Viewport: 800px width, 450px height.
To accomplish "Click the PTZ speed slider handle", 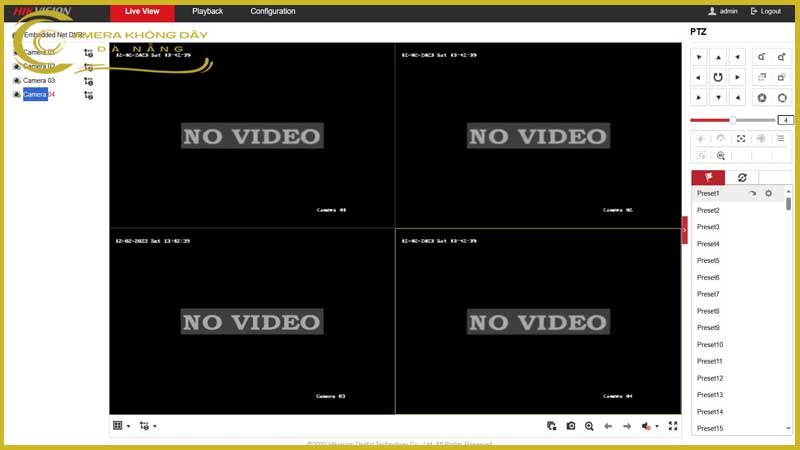I will pos(732,120).
